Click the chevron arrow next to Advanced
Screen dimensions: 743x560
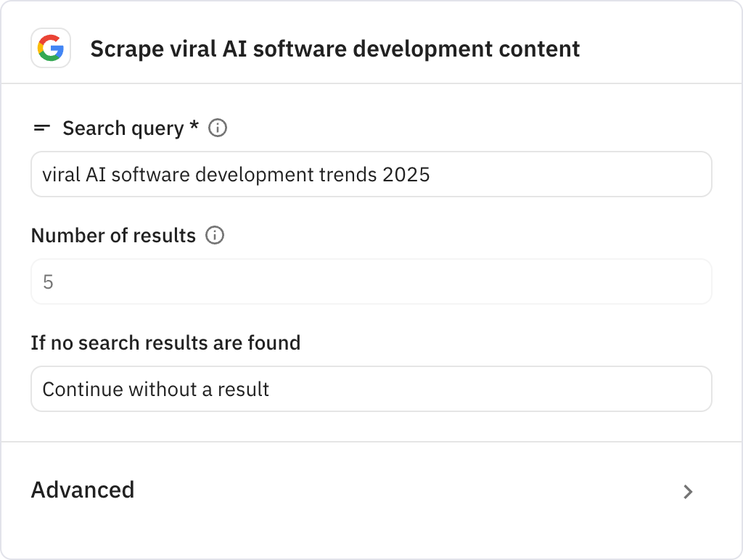[688, 491]
